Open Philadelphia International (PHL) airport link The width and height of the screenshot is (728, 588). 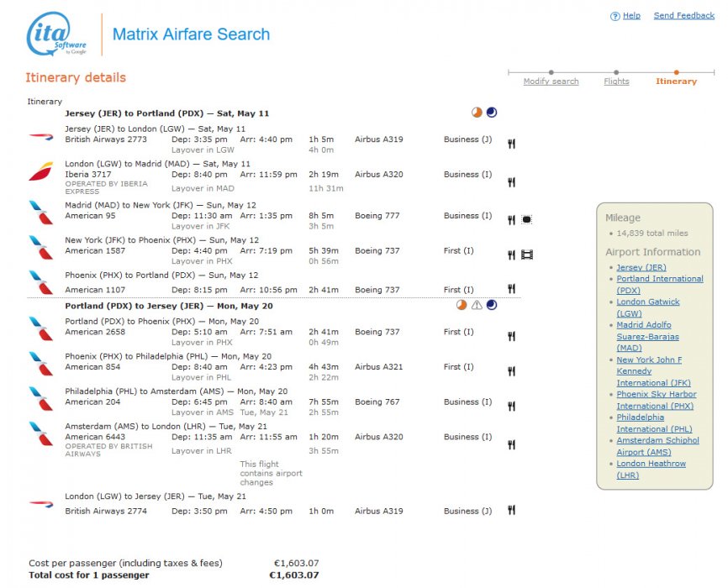(652, 423)
